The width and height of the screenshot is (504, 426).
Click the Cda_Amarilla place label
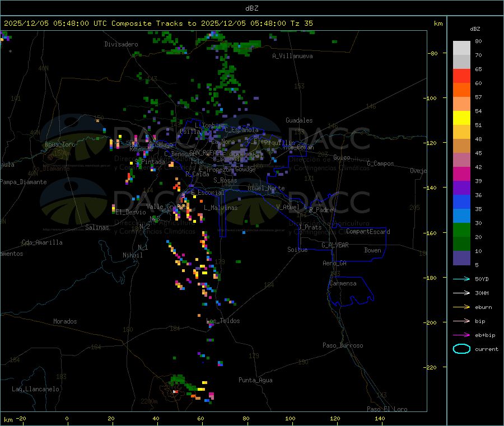[x=42, y=242]
